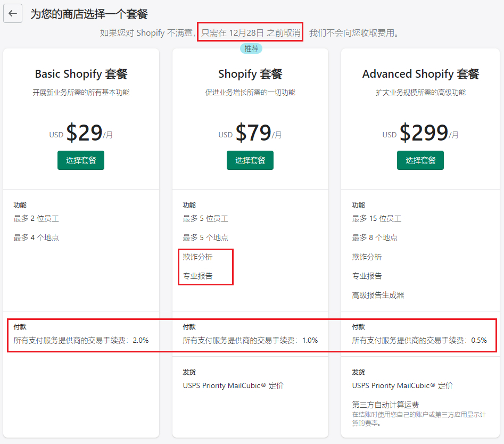
Task: Click the 0.5% transaction fee line
Action: click(419, 341)
